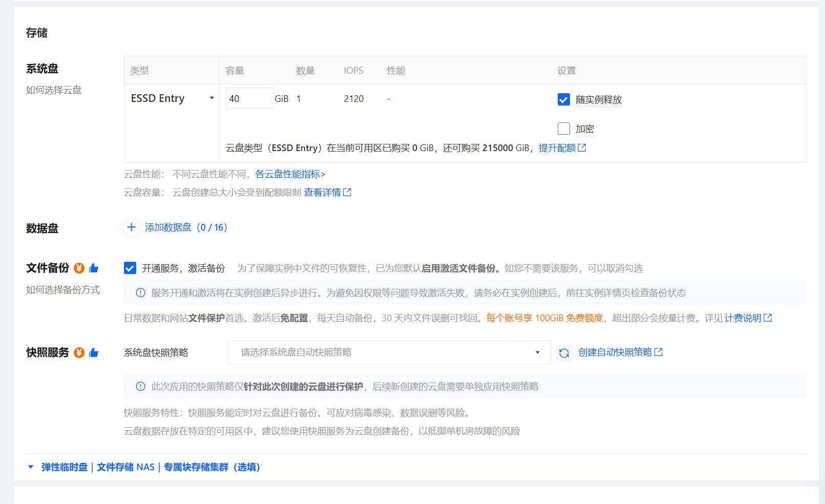Click 系统盘快照策略 label
The image size is (825, 504).
(x=156, y=353)
